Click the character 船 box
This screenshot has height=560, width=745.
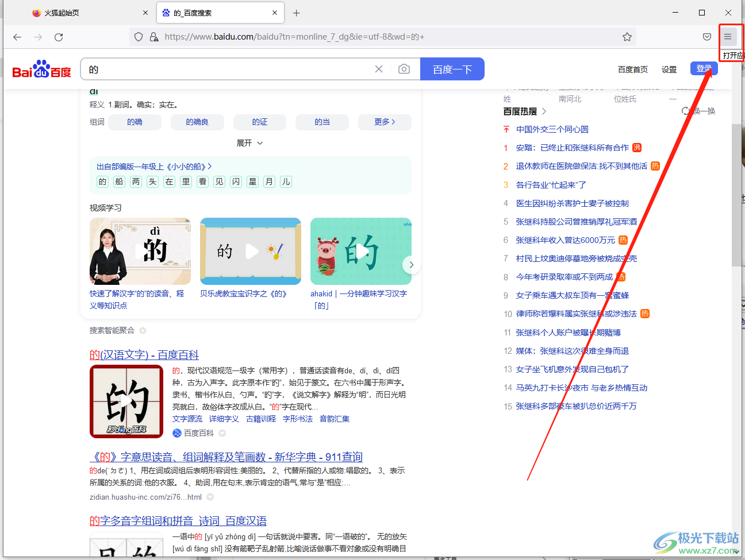tap(119, 181)
